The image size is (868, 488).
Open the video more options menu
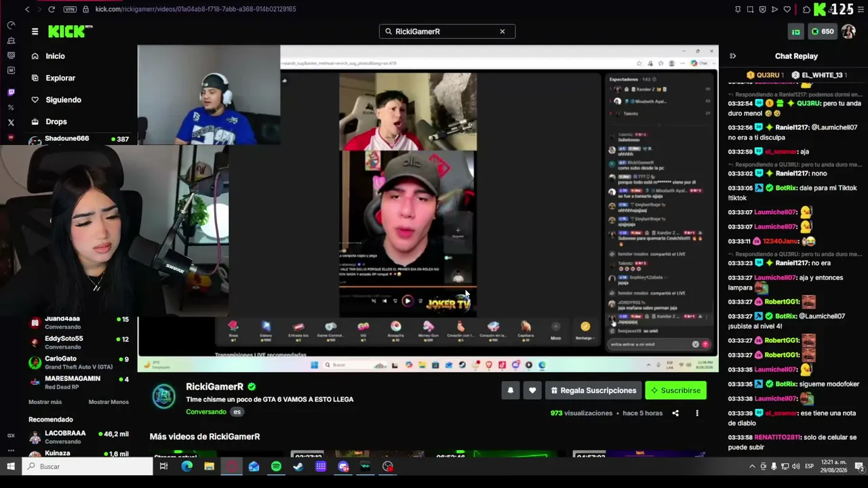697,413
